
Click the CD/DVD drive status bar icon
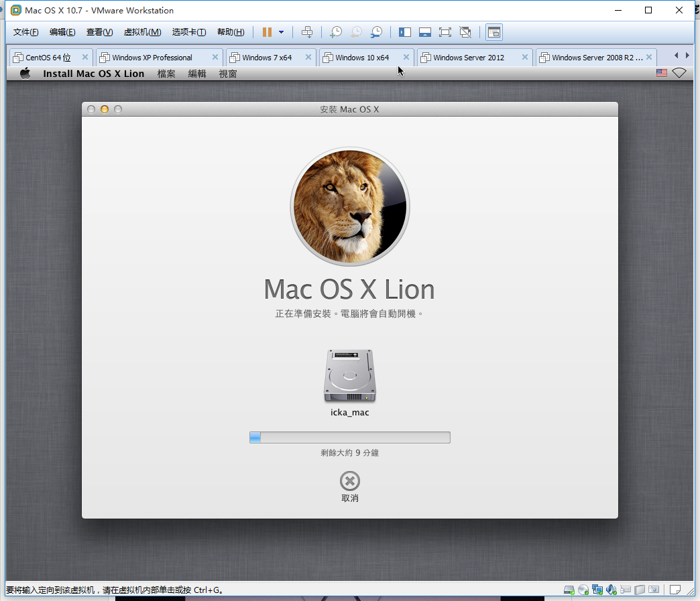(x=583, y=590)
